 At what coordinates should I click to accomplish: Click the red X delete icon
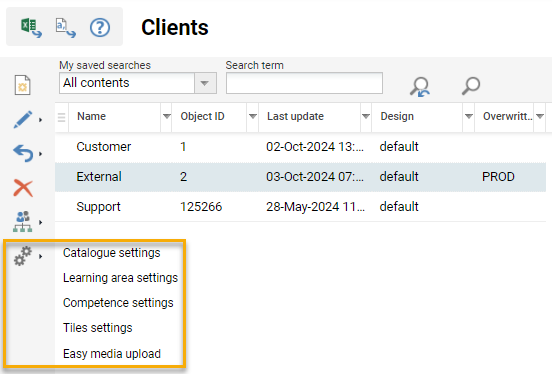(x=23, y=188)
